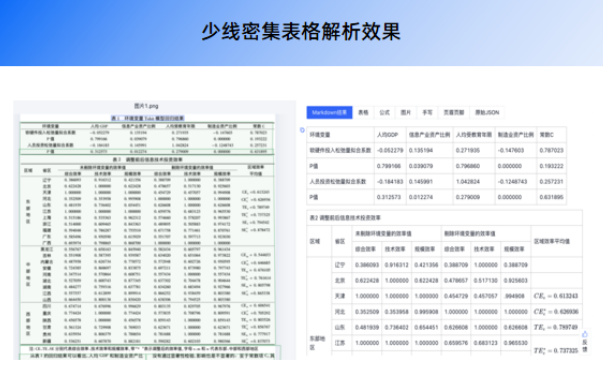Select the 北京 province cell
Image resolution: width=603 pixels, height=389 pixels.
[340, 281]
